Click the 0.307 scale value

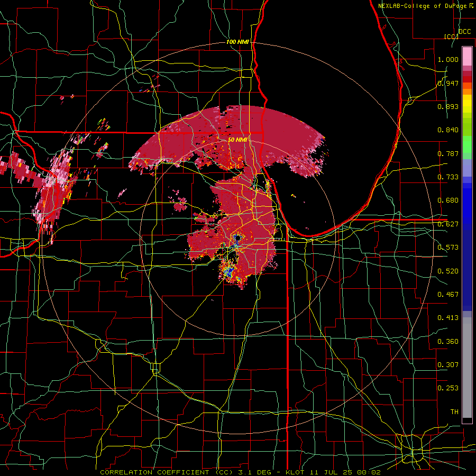(448, 365)
